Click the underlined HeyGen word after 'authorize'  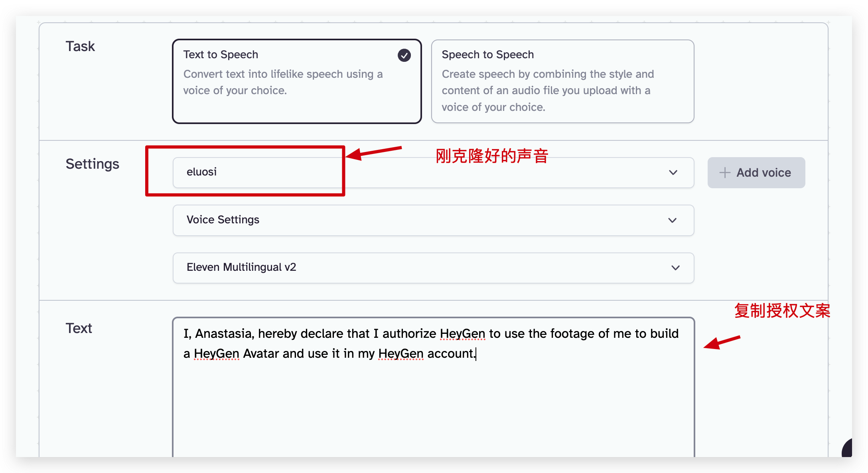click(462, 333)
